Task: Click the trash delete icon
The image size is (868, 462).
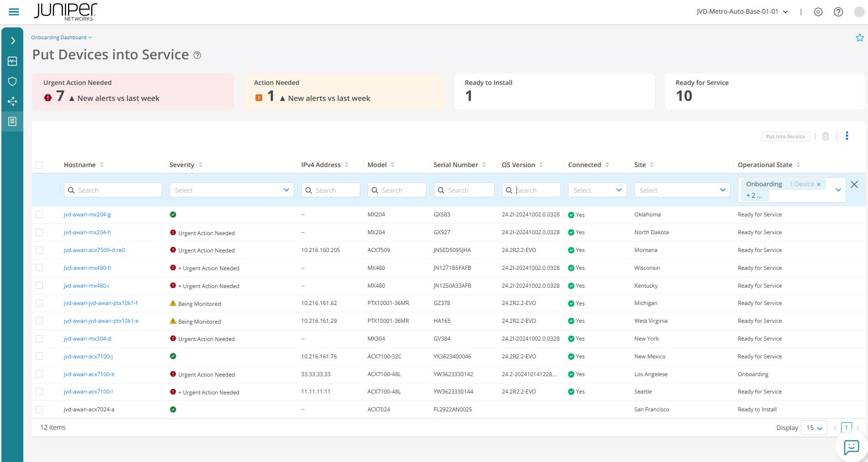Action: pyautogui.click(x=825, y=136)
